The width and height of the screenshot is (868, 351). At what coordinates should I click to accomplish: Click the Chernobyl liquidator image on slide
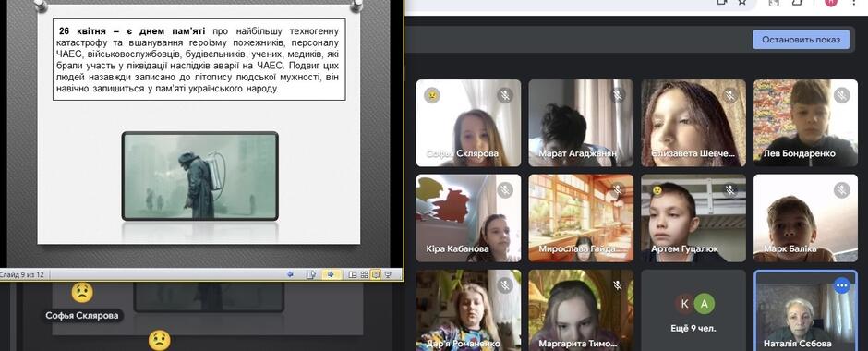pyautogui.click(x=199, y=175)
